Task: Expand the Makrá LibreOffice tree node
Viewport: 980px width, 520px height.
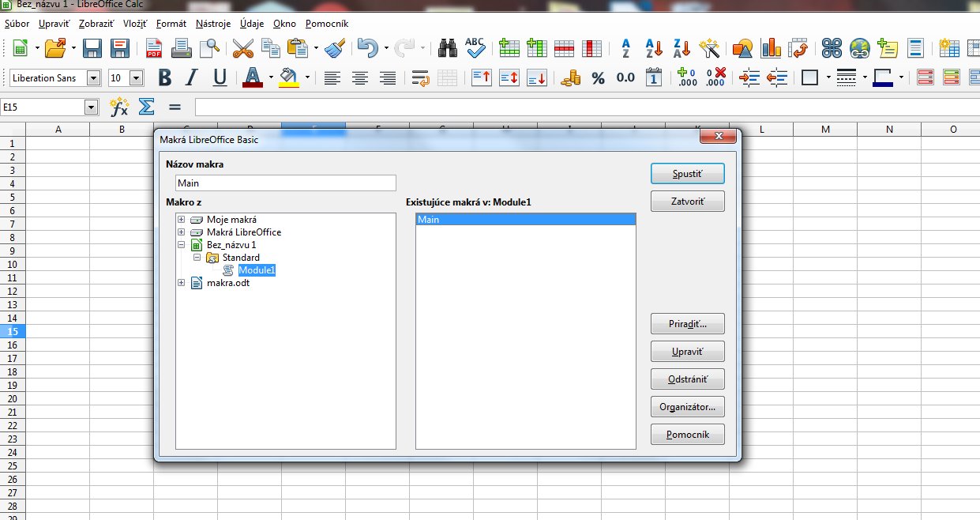Action: pos(182,232)
